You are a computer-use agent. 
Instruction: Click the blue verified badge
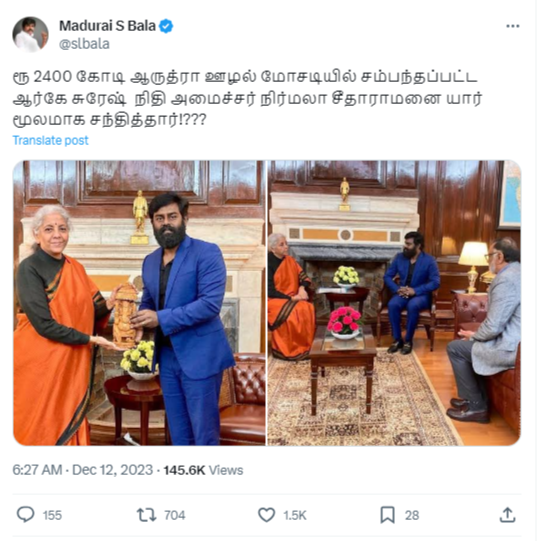(166, 26)
